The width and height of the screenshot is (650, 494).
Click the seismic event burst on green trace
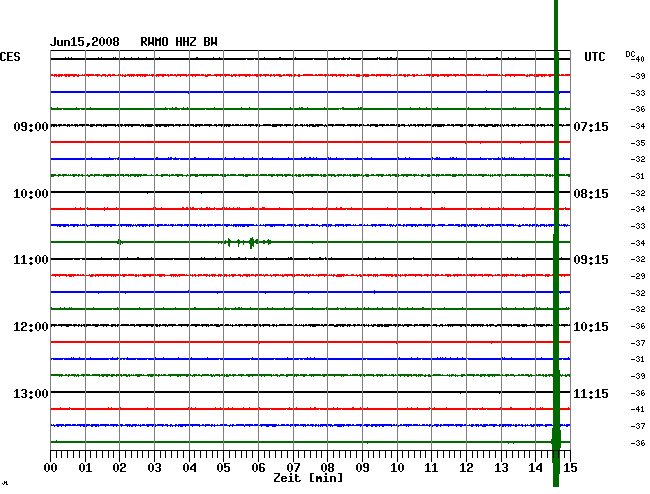[245, 242]
